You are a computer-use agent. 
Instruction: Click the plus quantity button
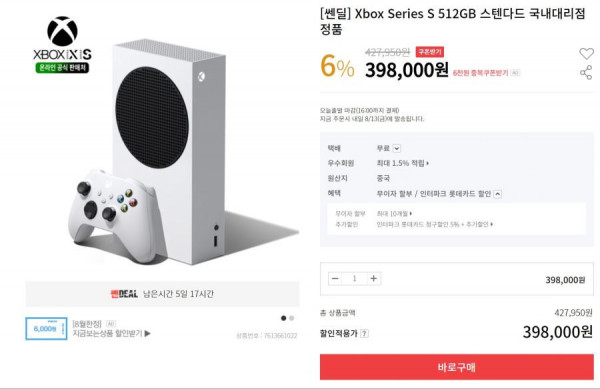point(373,278)
